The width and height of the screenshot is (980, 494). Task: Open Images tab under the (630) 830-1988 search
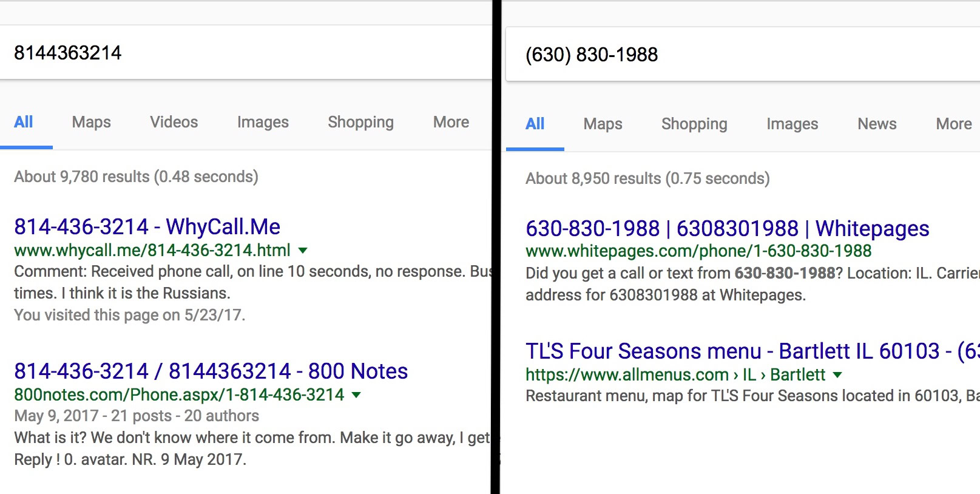[x=792, y=124]
